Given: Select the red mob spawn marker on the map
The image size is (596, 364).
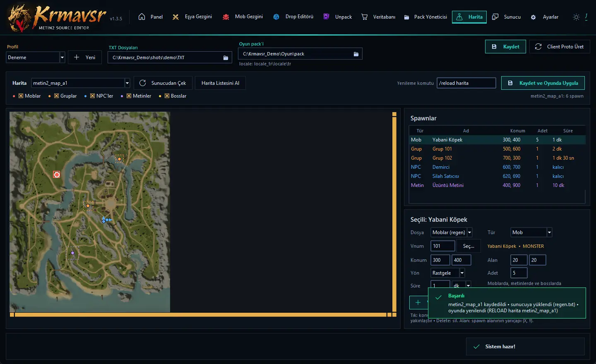Looking at the screenshot, I should point(57,175).
